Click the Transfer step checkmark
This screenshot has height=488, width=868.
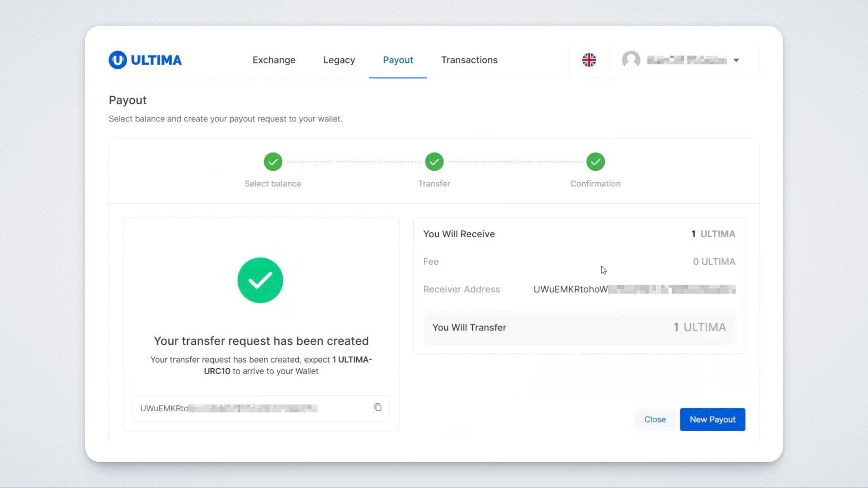[434, 162]
